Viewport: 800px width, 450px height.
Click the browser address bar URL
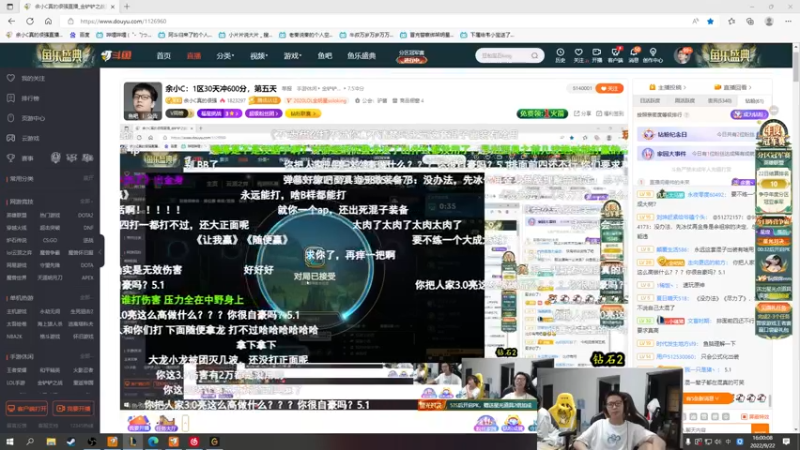click(x=123, y=21)
